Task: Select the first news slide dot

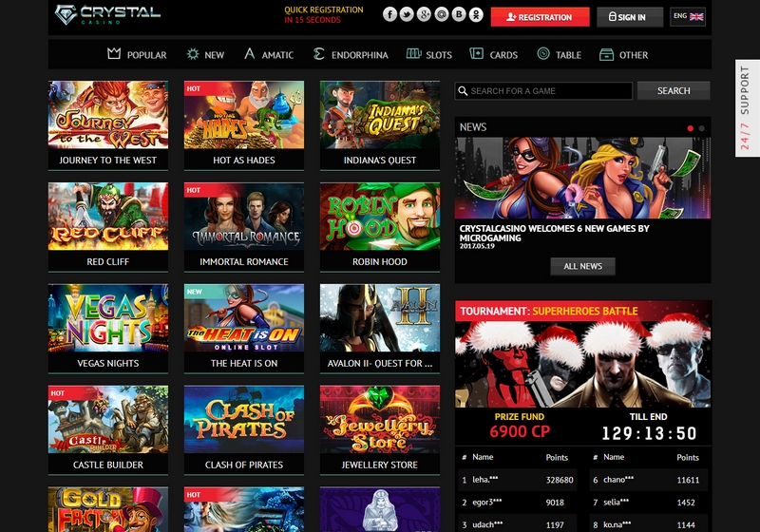Action: 691,128
